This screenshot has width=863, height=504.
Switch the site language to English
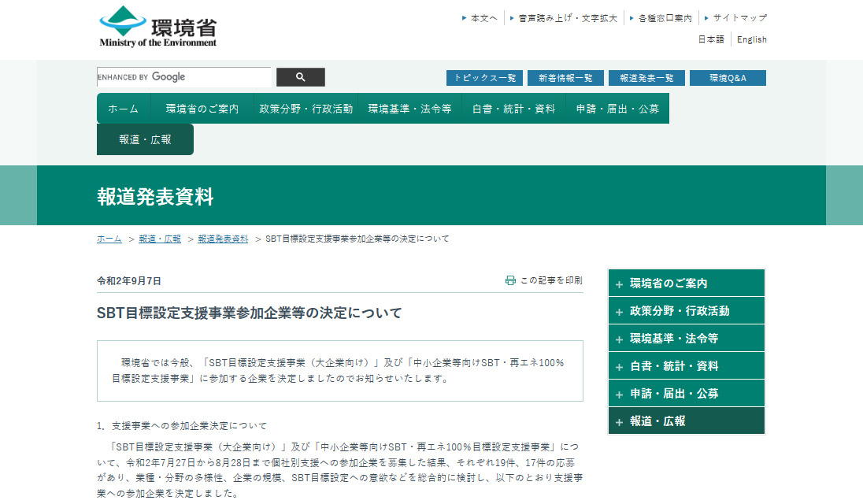[x=751, y=39]
